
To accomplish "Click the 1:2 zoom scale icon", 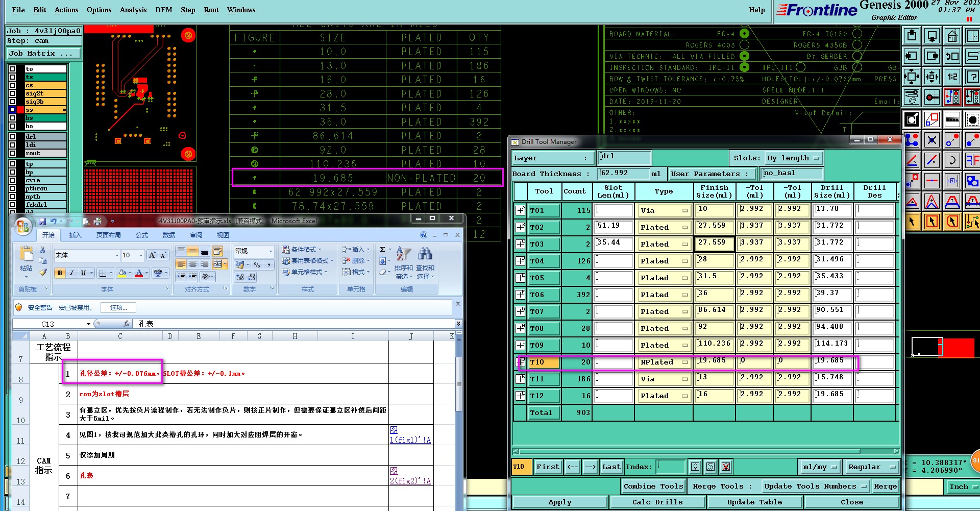I will pos(952,77).
